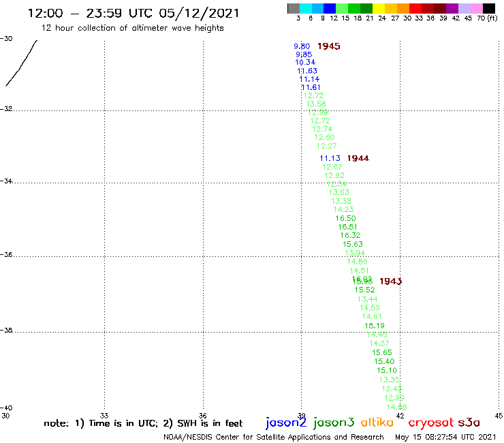Click the title date 05/12/2021
This screenshot has width=504, height=443.
tap(199, 14)
